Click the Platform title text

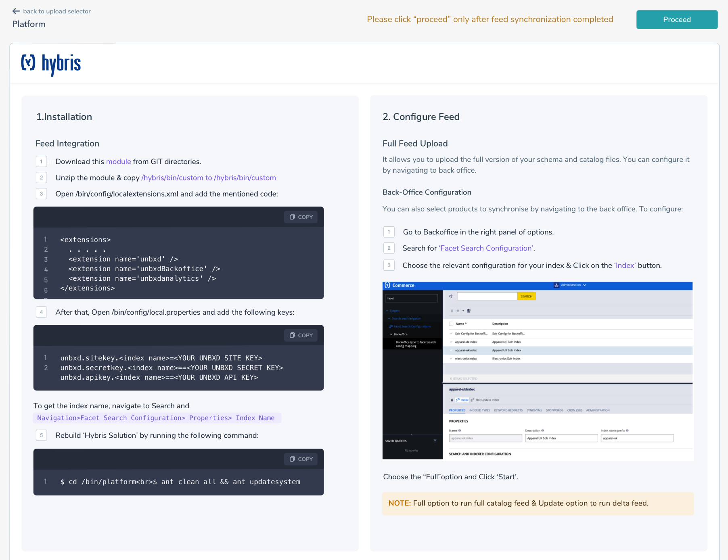click(29, 24)
